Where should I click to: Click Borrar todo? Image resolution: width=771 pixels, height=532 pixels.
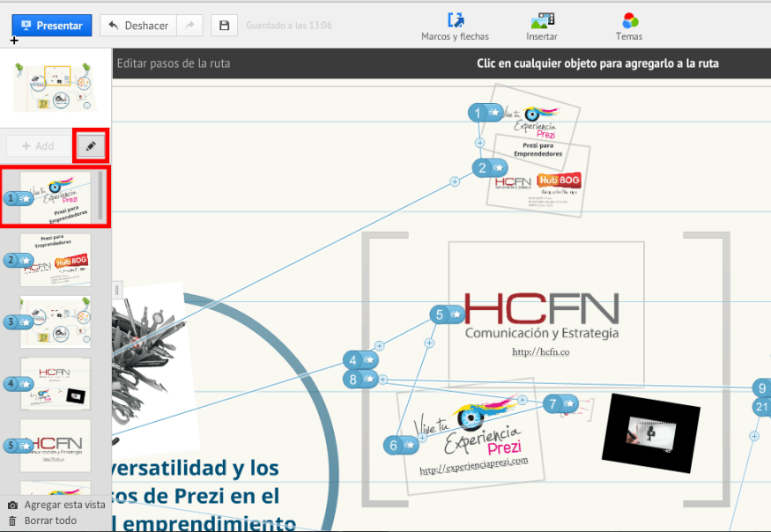point(42,521)
